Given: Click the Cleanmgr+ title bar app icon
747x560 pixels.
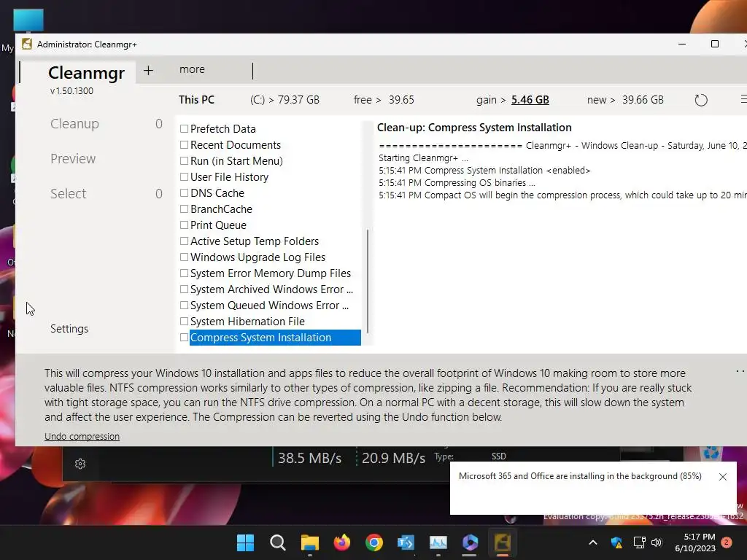Looking at the screenshot, I should (27, 44).
